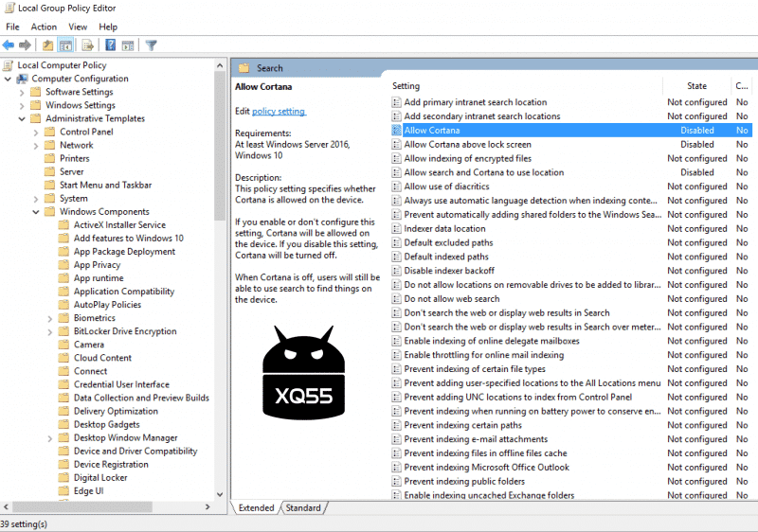Viewport: 758px width, 532px height.
Task: Toggle Show/Hide Console Tree button
Action: pos(66,44)
